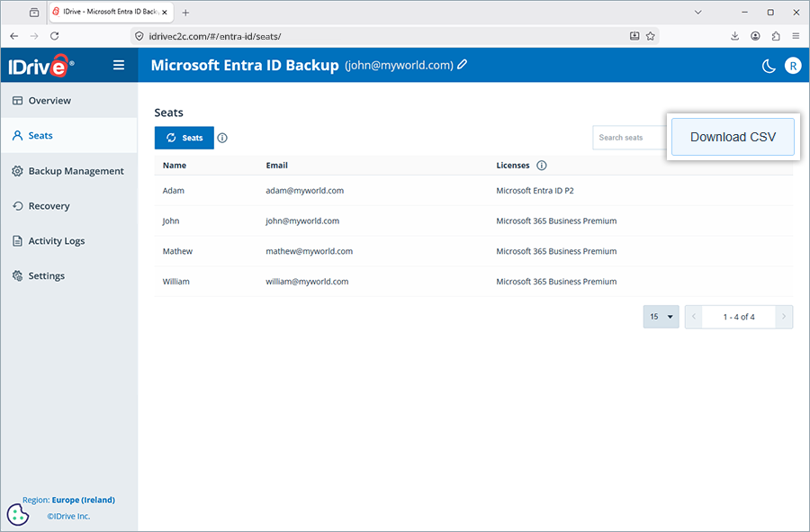Toggle dark mode moon icon
Image resolution: width=810 pixels, height=532 pixels.
769,66
